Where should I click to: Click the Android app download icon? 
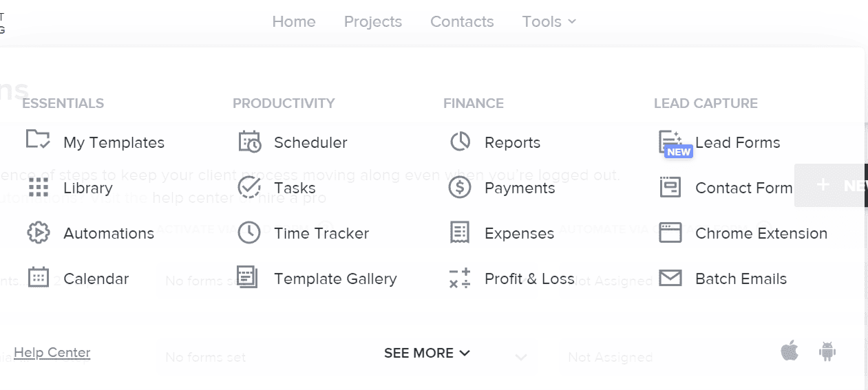827,351
